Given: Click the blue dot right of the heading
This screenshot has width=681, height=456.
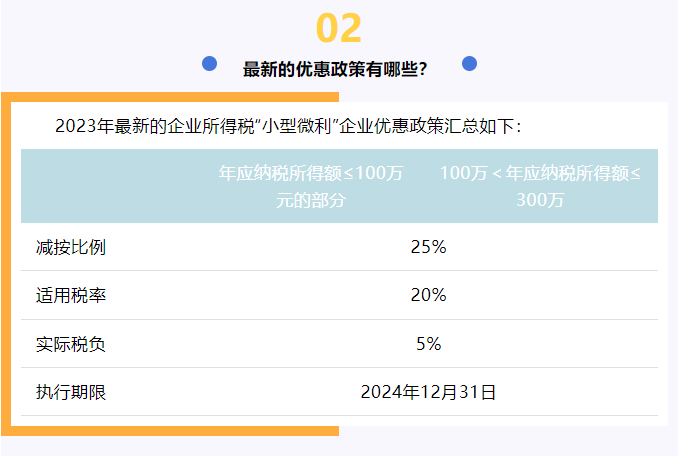Looking at the screenshot, I should [469, 63].
